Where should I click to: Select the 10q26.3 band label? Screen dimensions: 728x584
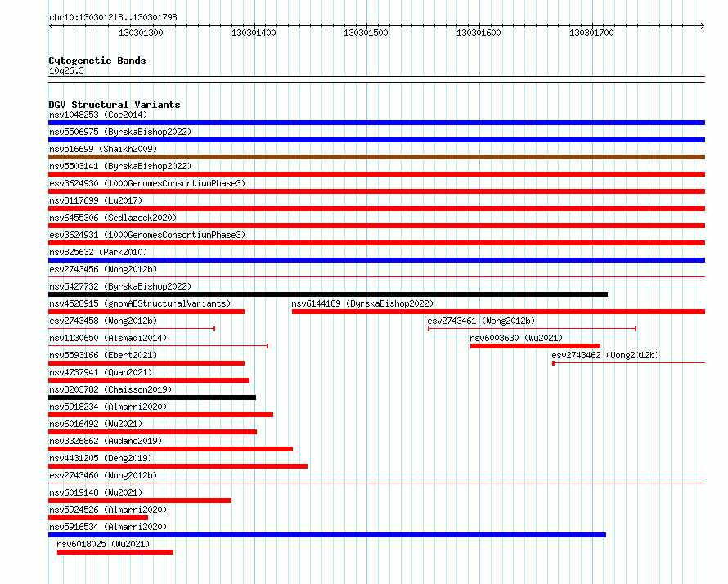(66, 70)
